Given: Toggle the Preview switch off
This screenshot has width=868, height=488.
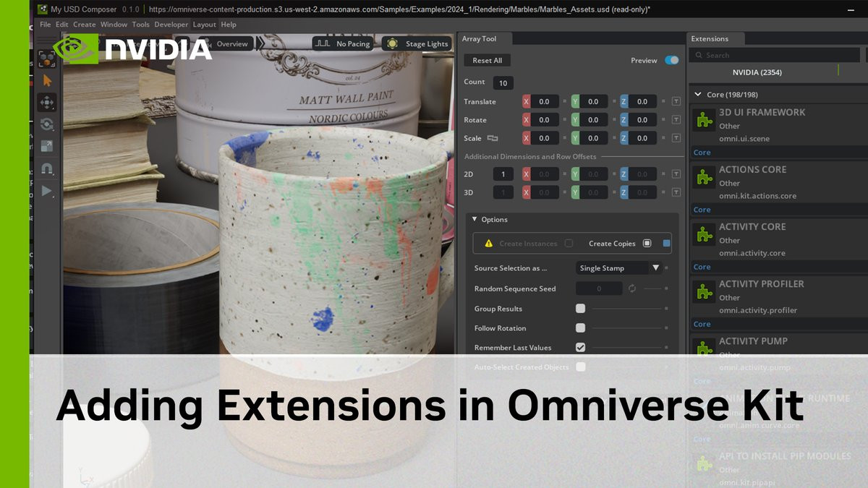Looking at the screenshot, I should click(672, 60).
